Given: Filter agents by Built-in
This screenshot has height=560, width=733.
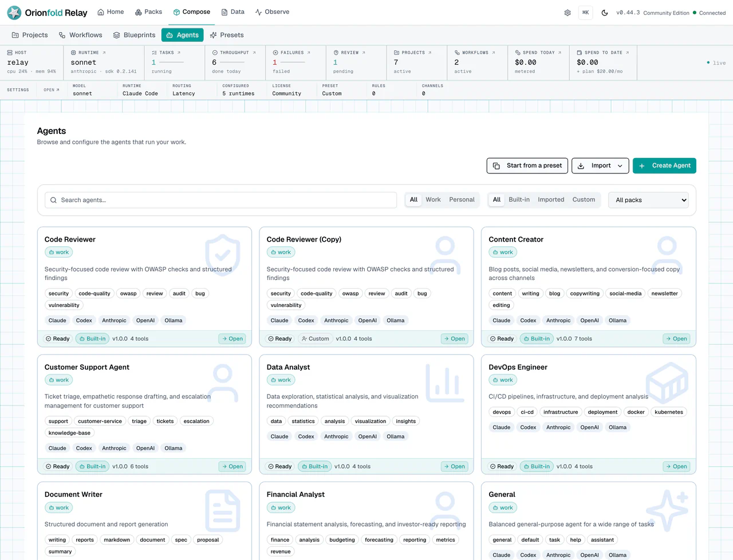Looking at the screenshot, I should 519,200.
